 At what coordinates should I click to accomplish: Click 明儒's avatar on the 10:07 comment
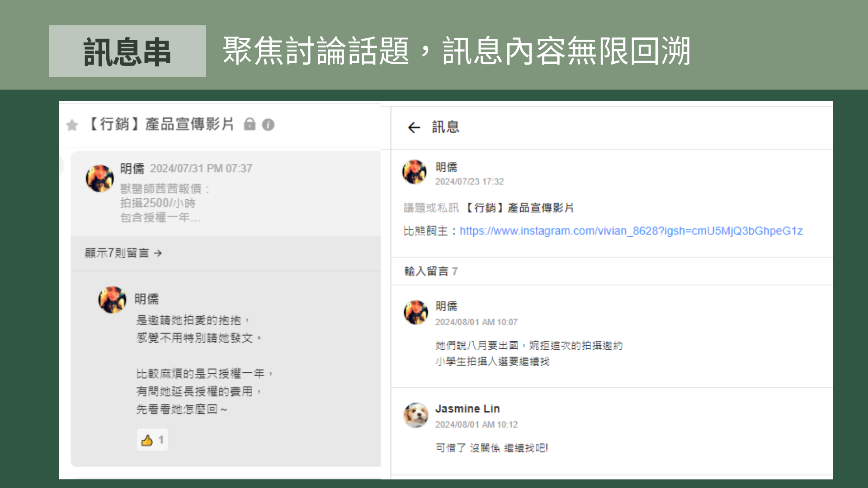415,312
